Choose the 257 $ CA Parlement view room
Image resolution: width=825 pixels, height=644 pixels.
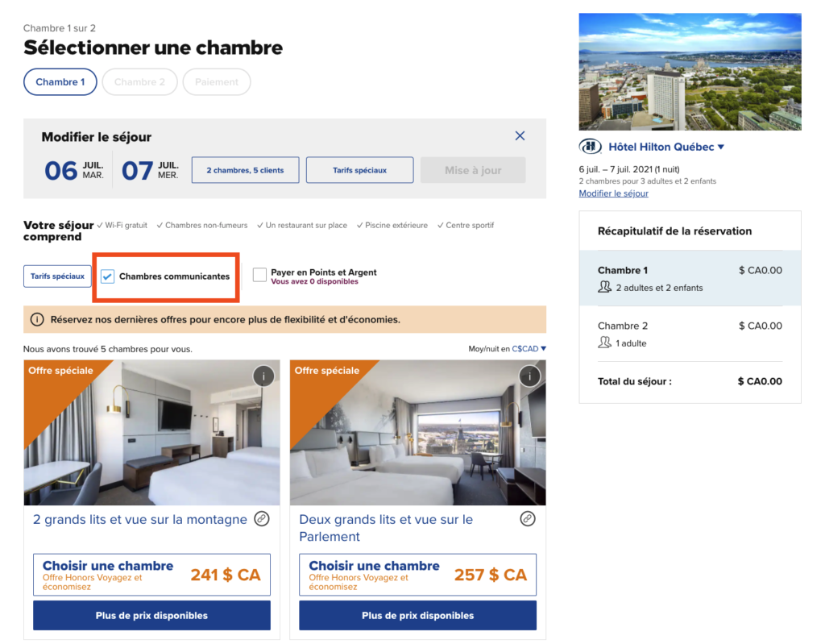coord(417,574)
